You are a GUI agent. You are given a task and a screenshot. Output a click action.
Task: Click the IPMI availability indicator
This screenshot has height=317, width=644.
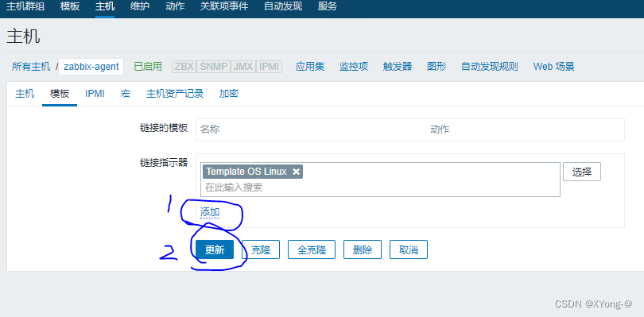pyautogui.click(x=269, y=67)
